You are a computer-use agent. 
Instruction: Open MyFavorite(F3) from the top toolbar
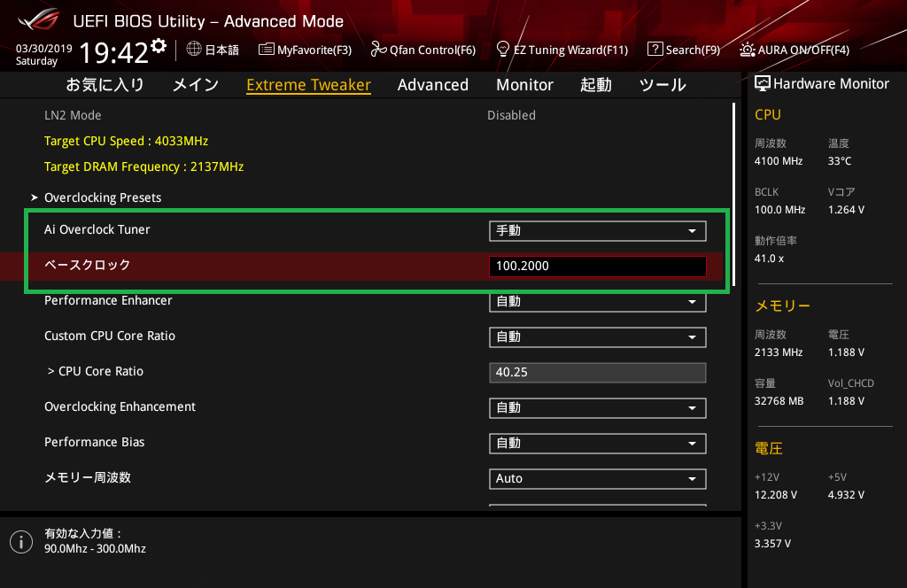tap(305, 50)
